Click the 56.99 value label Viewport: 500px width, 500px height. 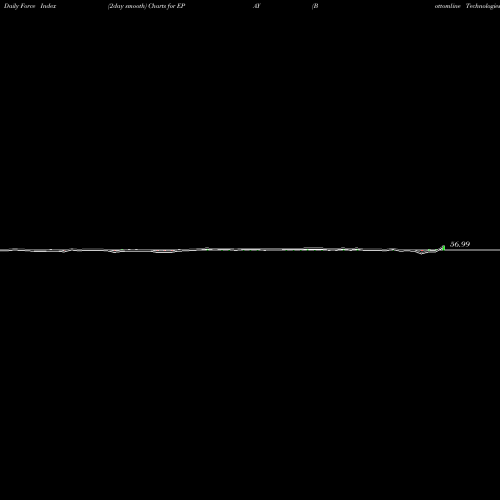(x=460, y=244)
